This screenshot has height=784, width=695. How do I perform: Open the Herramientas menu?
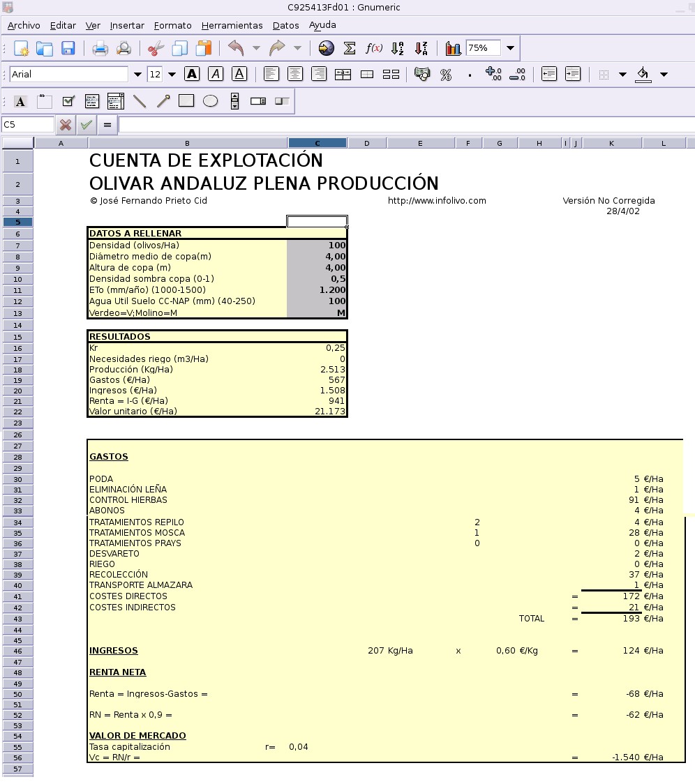(x=232, y=25)
